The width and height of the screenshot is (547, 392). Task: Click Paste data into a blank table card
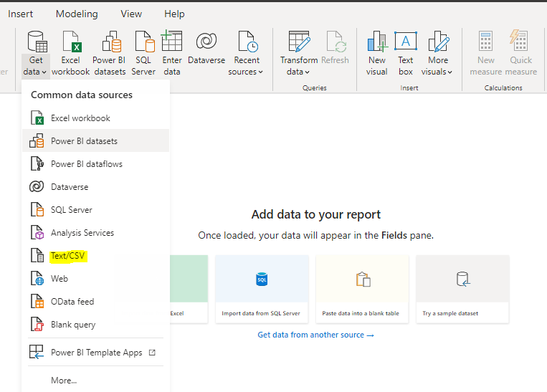[362, 289]
